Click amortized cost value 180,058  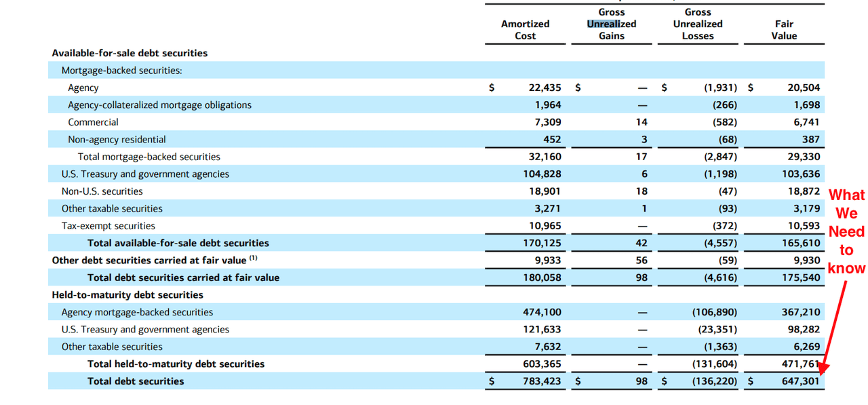542,277
